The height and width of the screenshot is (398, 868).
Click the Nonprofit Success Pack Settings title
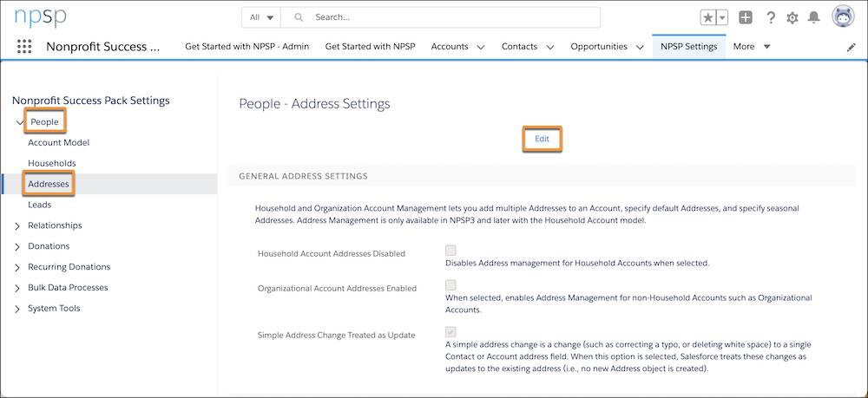pos(91,101)
